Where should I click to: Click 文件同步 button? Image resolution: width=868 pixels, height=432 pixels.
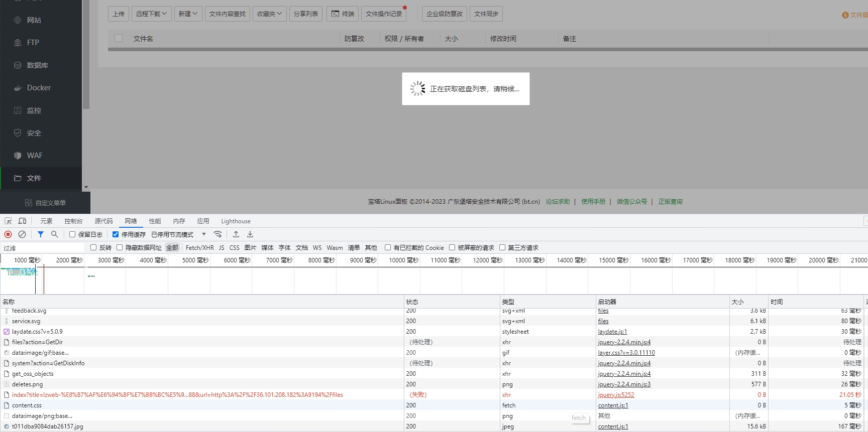[x=486, y=14]
